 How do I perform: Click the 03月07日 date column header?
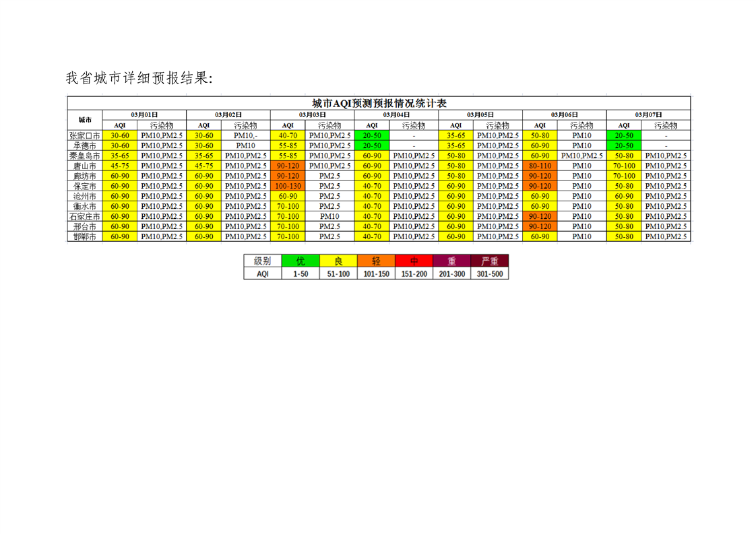(x=648, y=115)
